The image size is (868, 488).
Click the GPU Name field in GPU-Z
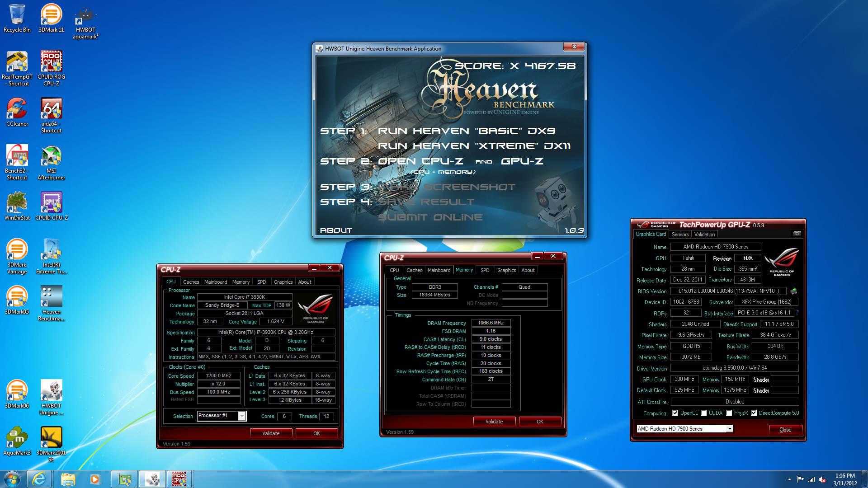(x=716, y=247)
